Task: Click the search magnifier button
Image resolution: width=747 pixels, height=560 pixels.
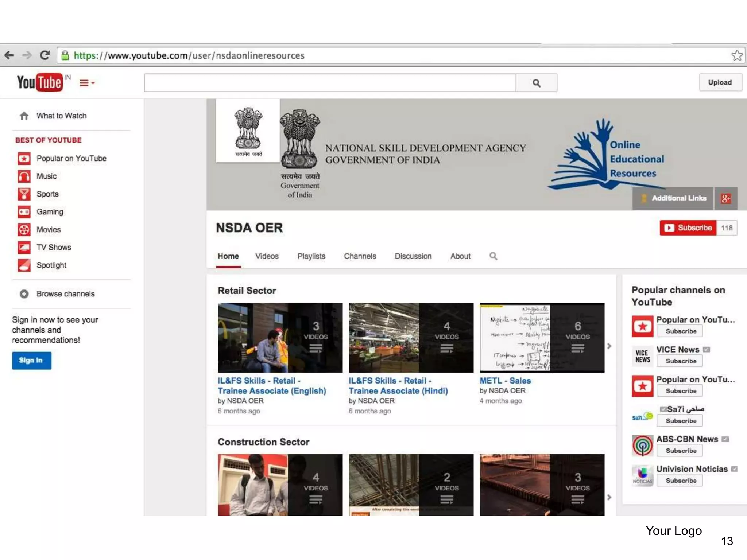Action: [536, 83]
